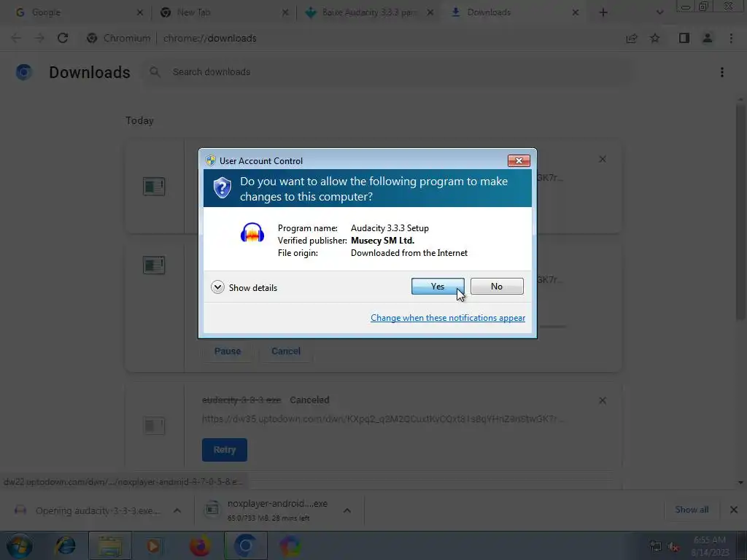Viewport: 747px width, 560px height.
Task: Open Downloads page more actions menu
Action: [722, 72]
